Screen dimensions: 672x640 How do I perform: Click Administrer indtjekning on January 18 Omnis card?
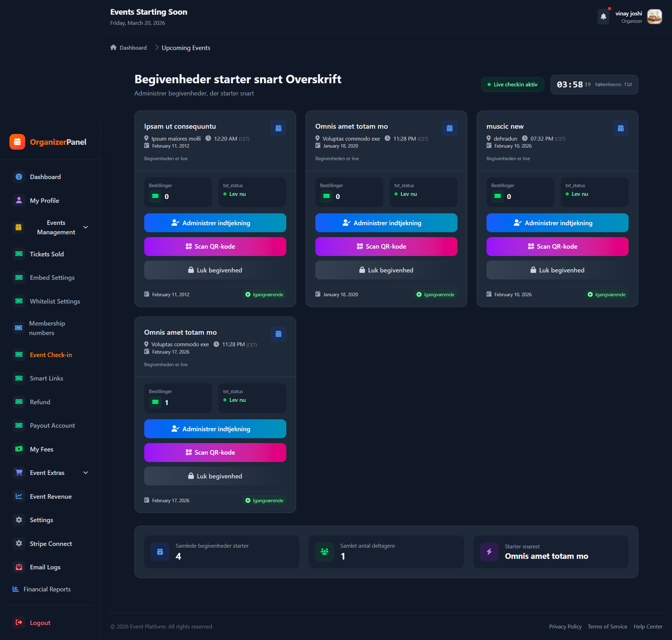386,223
